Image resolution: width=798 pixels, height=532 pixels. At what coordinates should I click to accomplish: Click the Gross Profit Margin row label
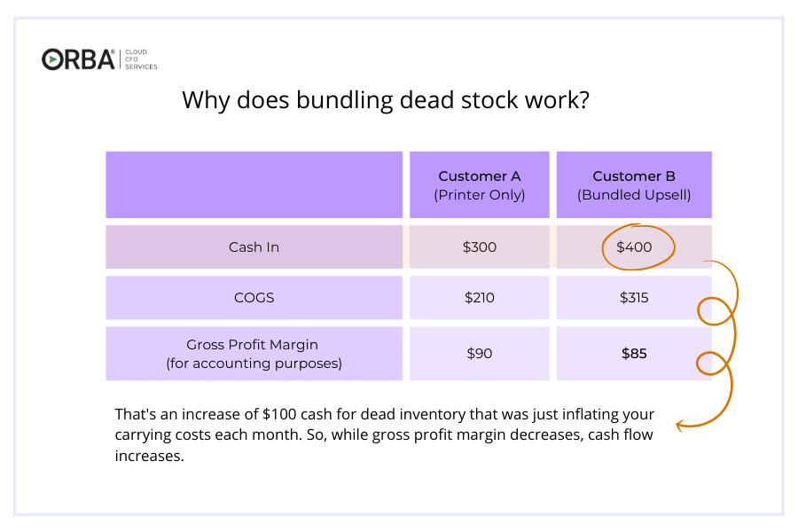[x=254, y=354]
